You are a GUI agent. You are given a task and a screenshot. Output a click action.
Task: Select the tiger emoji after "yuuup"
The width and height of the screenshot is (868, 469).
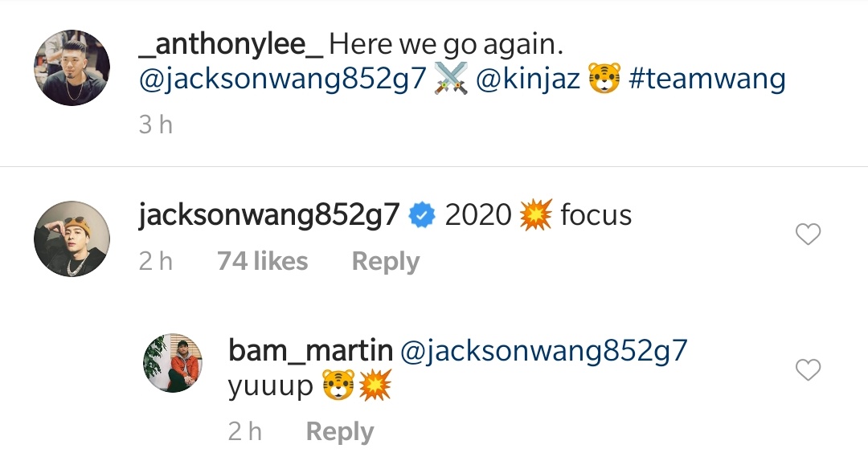[x=338, y=385]
